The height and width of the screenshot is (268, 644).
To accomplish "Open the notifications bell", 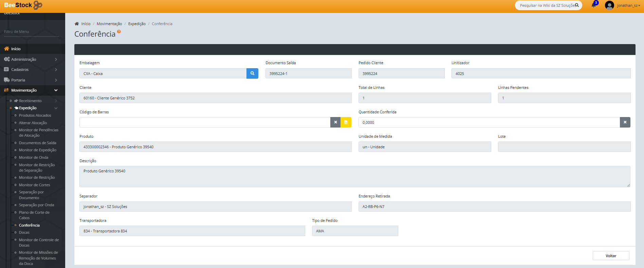I will (593, 5).
